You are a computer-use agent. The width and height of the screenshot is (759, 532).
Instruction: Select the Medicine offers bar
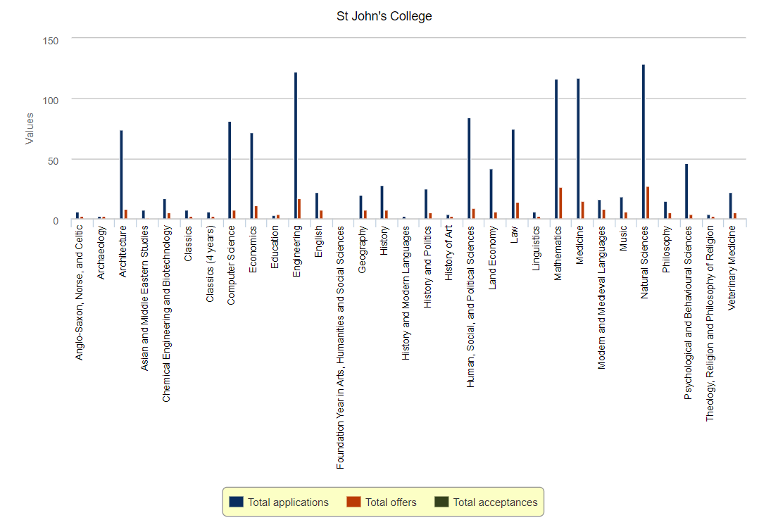(582, 210)
